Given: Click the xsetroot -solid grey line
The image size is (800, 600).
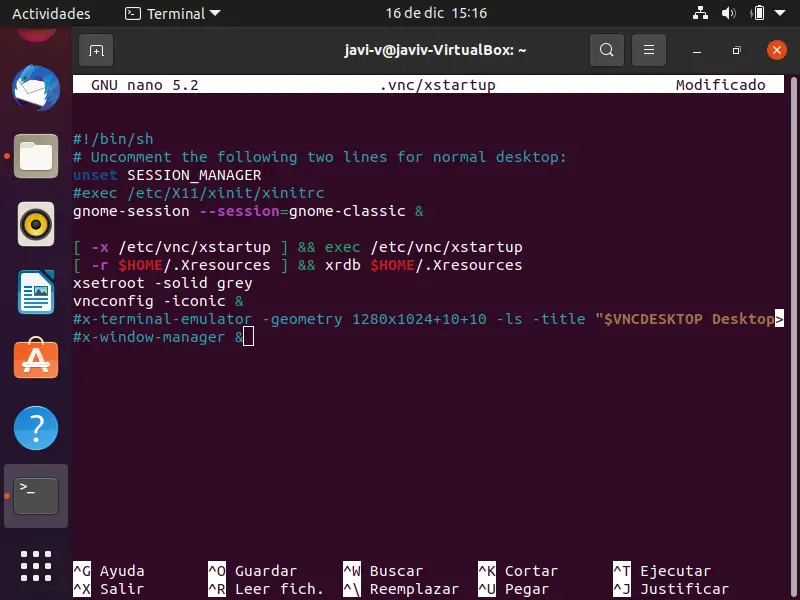Looking at the screenshot, I should coord(163,283).
